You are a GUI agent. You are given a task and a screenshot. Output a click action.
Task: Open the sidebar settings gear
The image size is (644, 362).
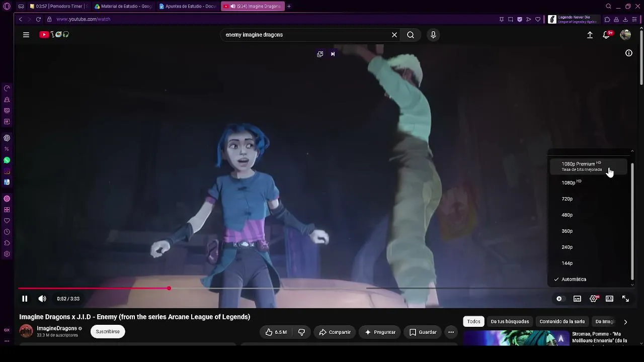7,254
